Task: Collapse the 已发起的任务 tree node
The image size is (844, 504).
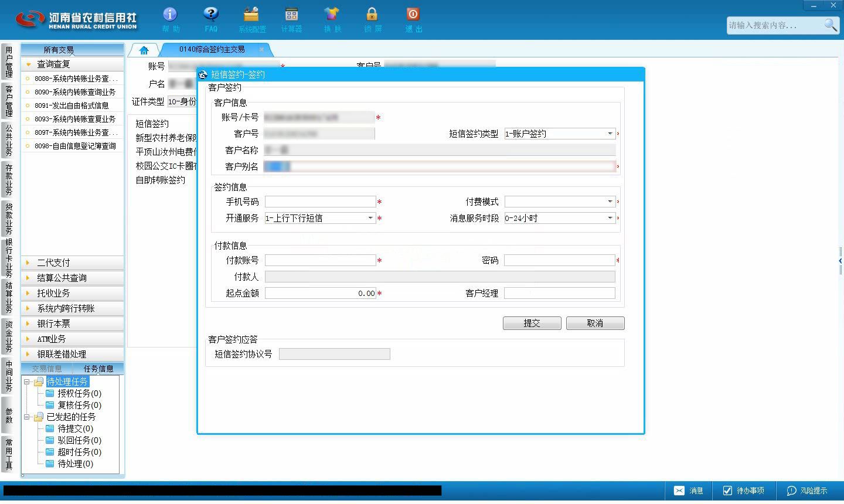Action: [27, 417]
